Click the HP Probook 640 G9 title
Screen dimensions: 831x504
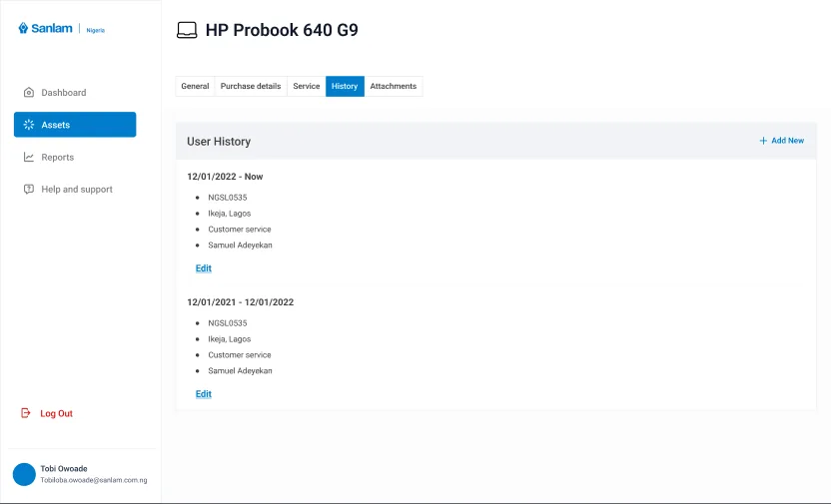point(282,30)
